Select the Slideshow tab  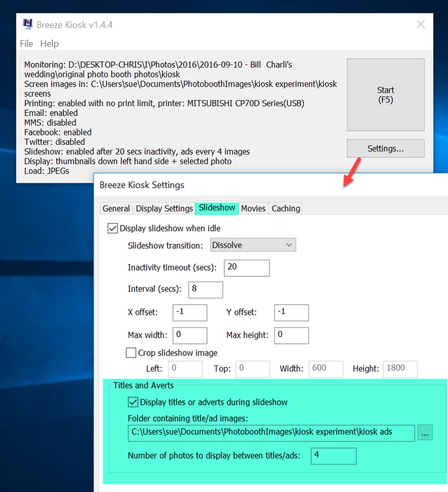(x=217, y=208)
